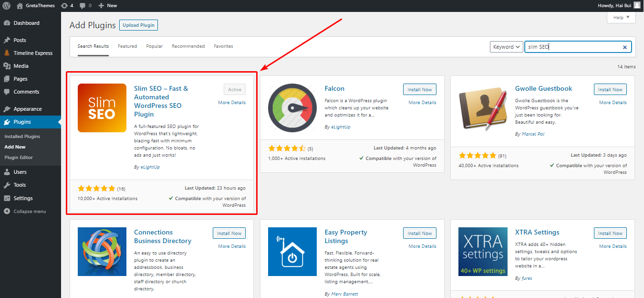Open Appearance via the paintbrush icon

tap(7, 109)
